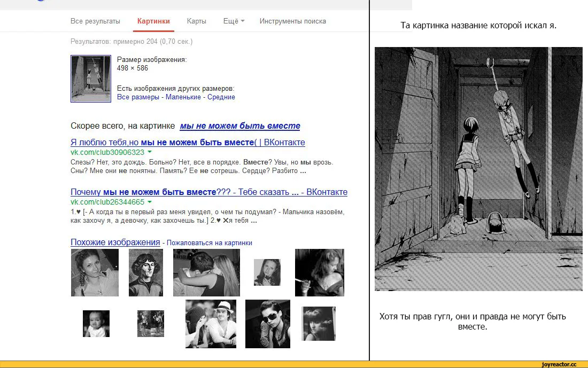The image size is (588, 368).
Task: Click text 'Результатов: примерно 204 (0,70 сек.)'
Action: click(x=131, y=42)
